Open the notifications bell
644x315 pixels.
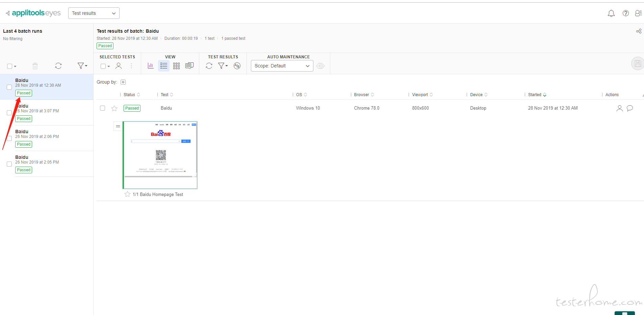point(611,13)
